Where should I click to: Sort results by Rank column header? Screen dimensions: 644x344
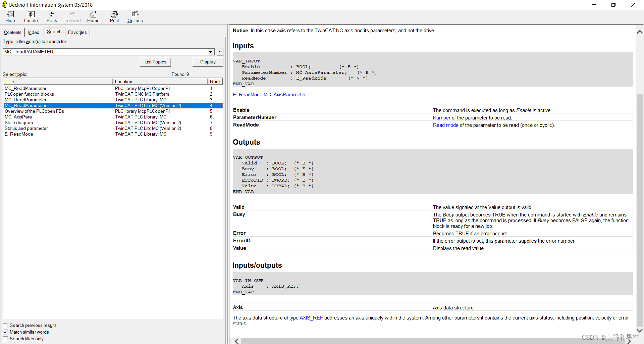[215, 82]
